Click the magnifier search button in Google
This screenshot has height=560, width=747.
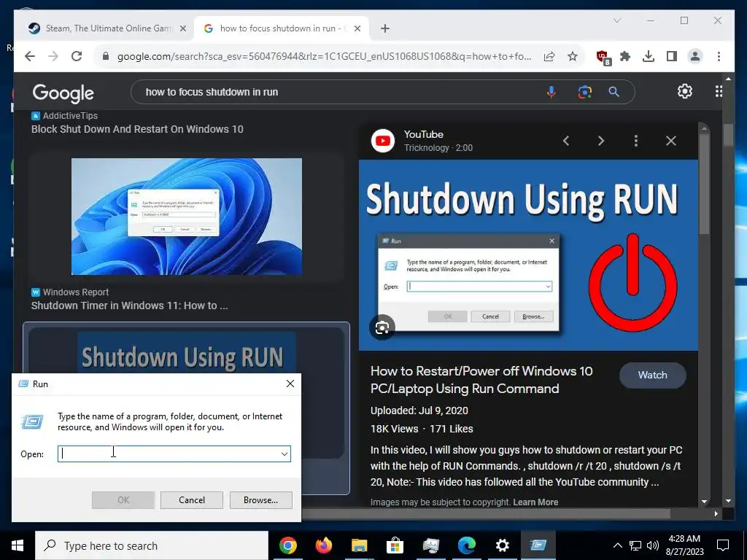point(614,92)
